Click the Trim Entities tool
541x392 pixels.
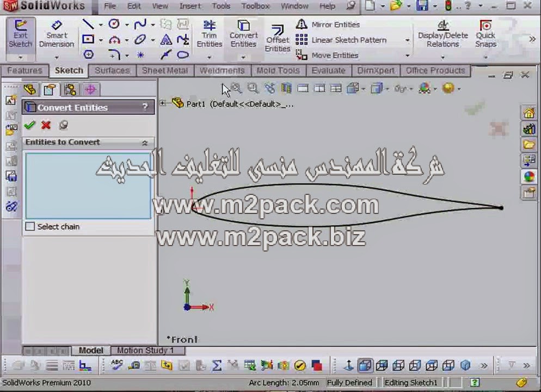[210, 34]
